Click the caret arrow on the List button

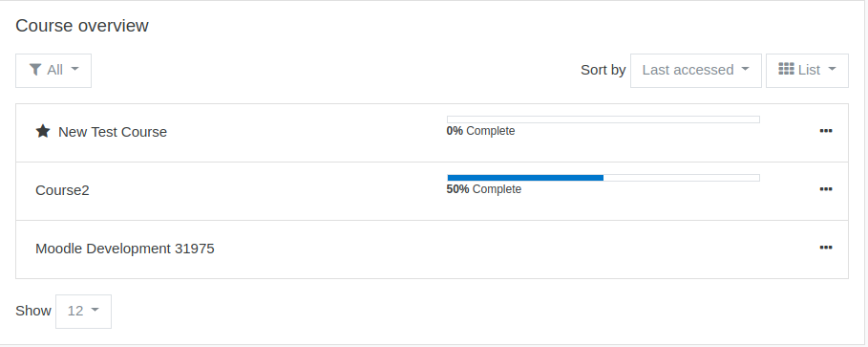coord(832,70)
